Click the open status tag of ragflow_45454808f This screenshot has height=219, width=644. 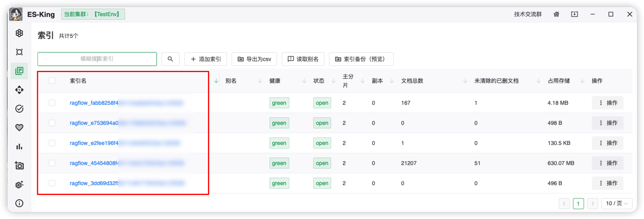(322, 163)
